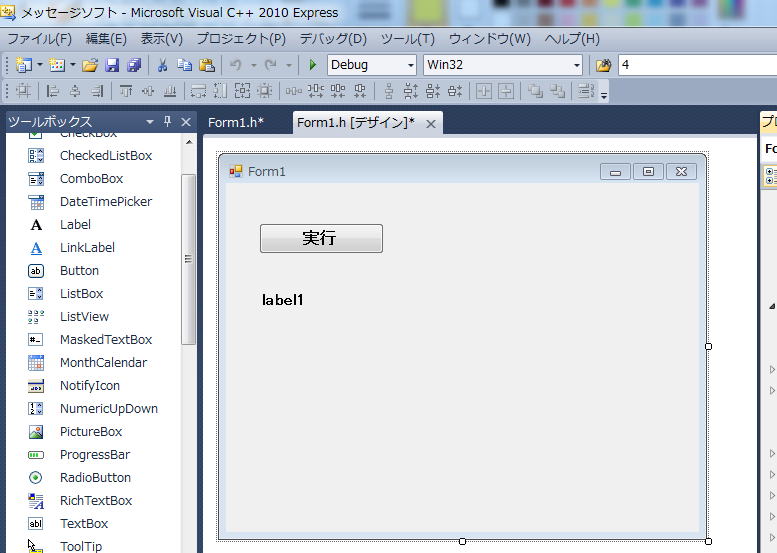
Task: Switch to the Form1.h* code tab
Action: pyautogui.click(x=236, y=123)
